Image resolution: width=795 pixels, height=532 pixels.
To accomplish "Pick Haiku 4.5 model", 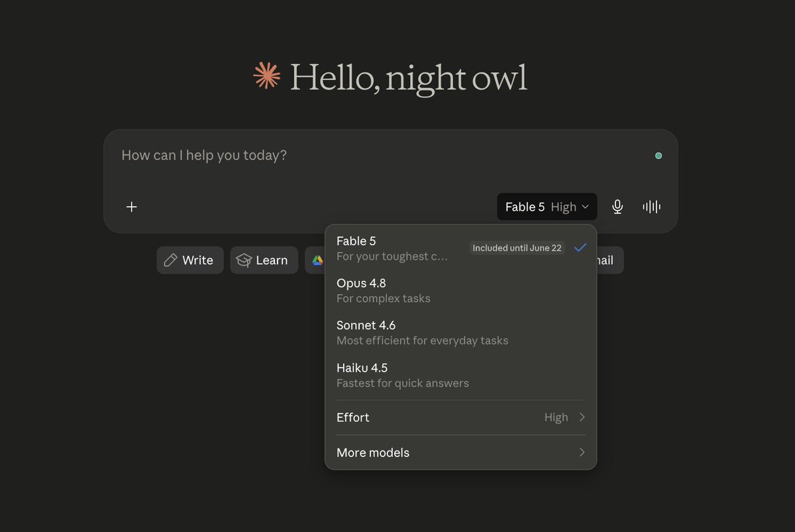I will pyautogui.click(x=461, y=375).
